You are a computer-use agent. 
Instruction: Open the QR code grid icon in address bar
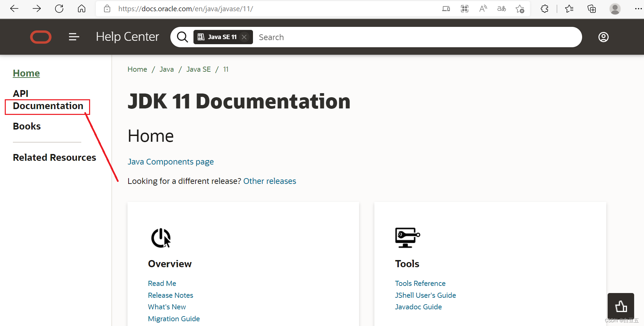(464, 9)
